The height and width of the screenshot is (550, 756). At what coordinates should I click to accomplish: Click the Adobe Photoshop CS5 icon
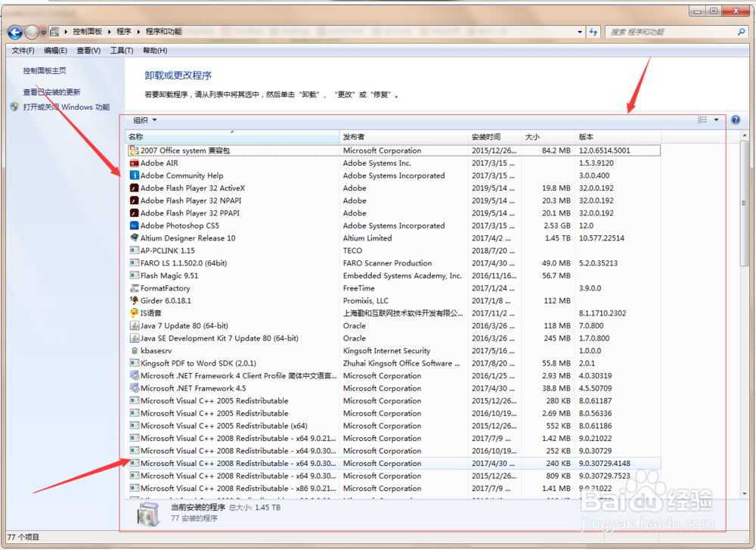[135, 225]
